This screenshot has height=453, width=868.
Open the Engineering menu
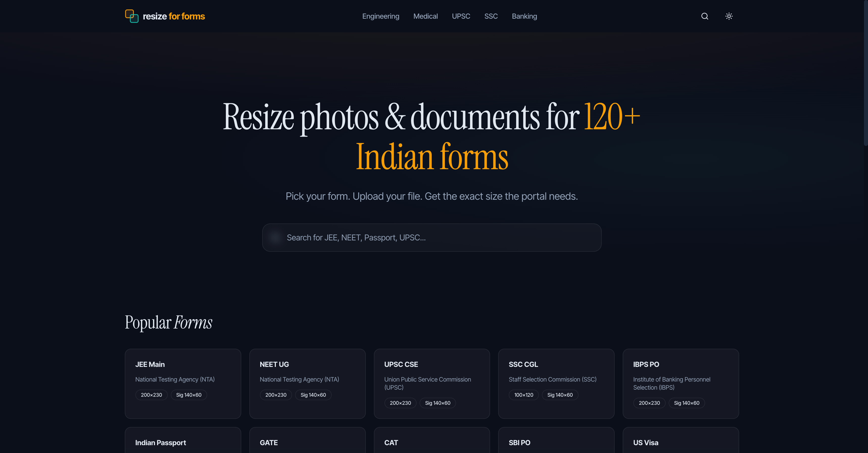(x=380, y=16)
